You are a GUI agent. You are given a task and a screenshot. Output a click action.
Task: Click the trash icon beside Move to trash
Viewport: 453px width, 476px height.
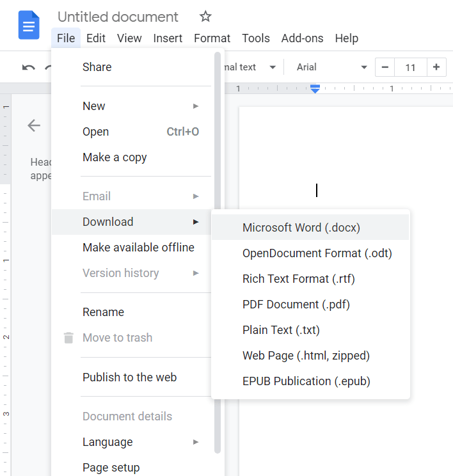coord(68,338)
